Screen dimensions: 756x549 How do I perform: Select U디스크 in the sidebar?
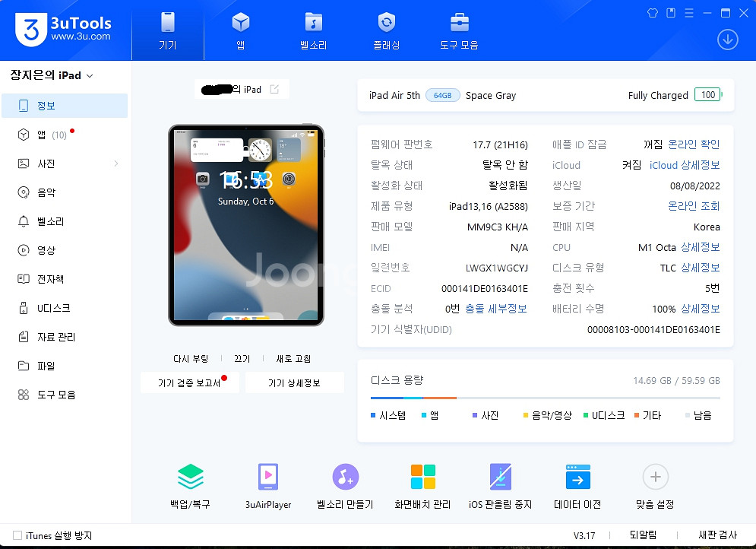65,308
